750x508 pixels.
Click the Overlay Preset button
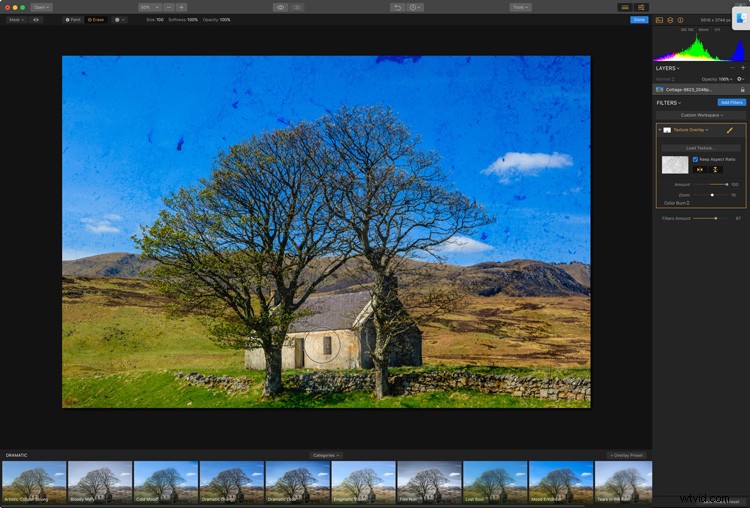(x=627, y=455)
